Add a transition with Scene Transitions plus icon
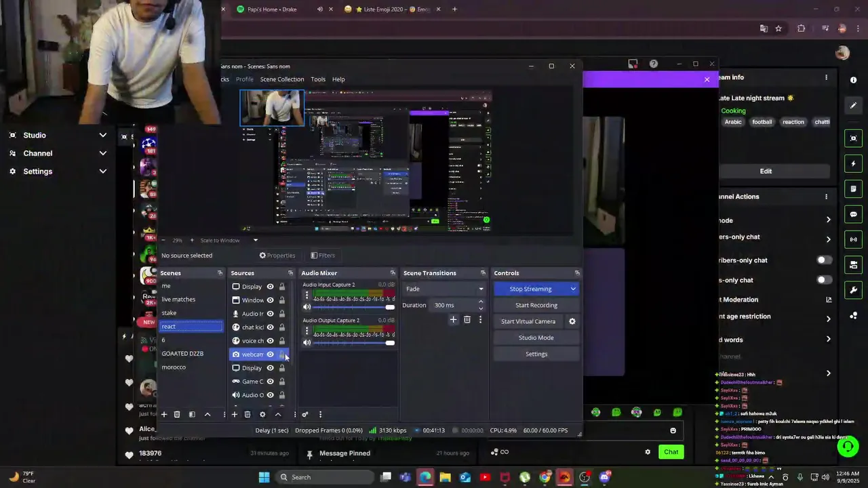The image size is (868, 488). (x=453, y=319)
